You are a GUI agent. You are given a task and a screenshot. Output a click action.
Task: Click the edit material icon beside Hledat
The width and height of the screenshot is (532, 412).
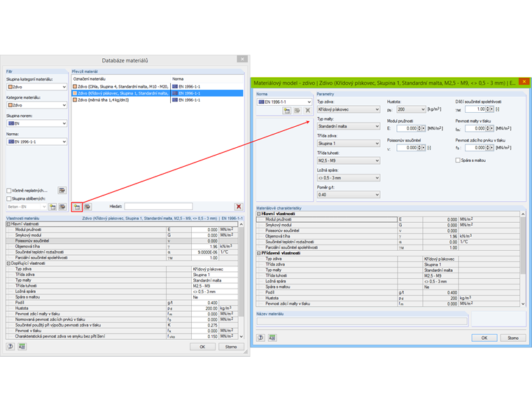pyautogui.click(x=87, y=207)
